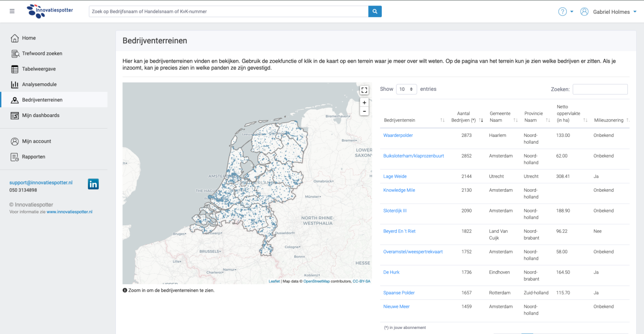644x334 pixels.
Task: Toggle fullscreen map view
Action: [x=364, y=90]
